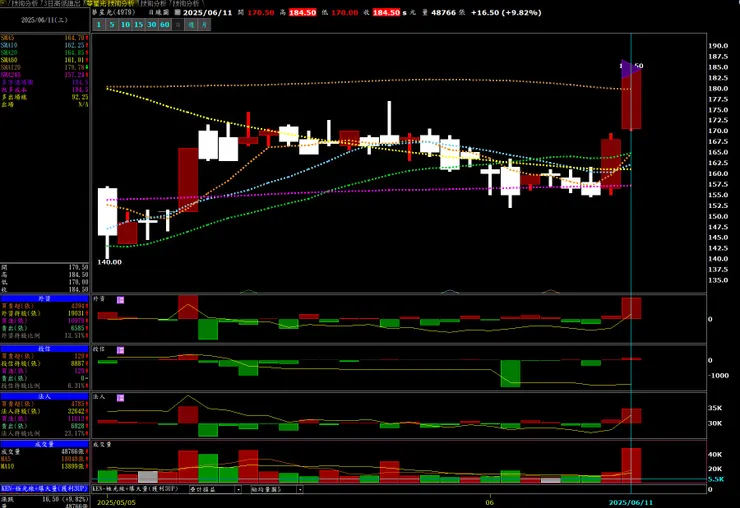This screenshot has width=740, height=508.
Task: Click the 2025/05/05 date label on the time axis
Action: coord(116,502)
